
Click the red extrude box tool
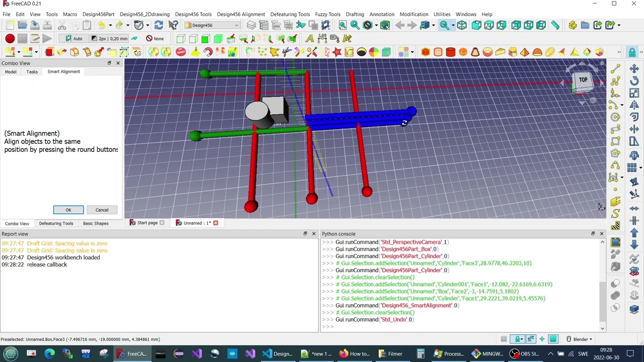(49, 52)
